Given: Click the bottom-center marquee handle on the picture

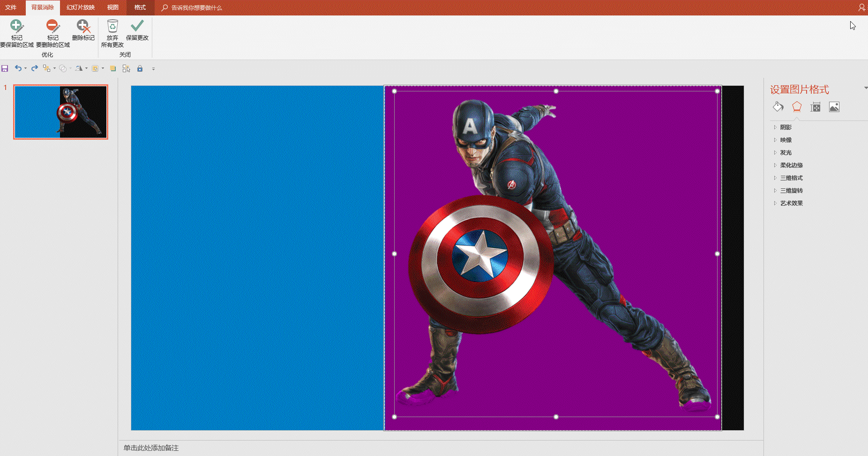Looking at the screenshot, I should [x=556, y=417].
